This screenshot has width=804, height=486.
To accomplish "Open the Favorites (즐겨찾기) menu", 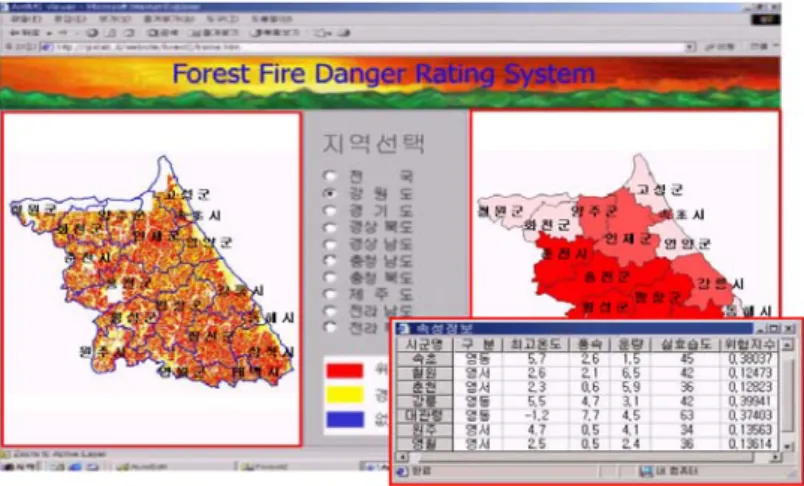I will coord(169,19).
